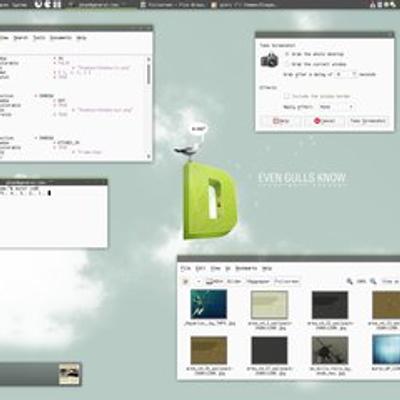Click the text editor vertical scrollbar
Screen dimensions: 400x400
(x=149, y=107)
